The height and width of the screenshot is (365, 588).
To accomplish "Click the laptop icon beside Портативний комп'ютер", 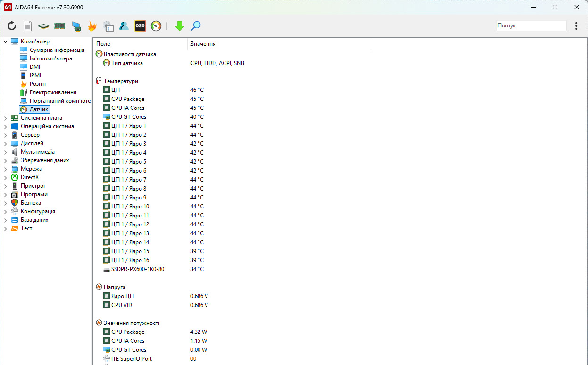I will tap(24, 101).
